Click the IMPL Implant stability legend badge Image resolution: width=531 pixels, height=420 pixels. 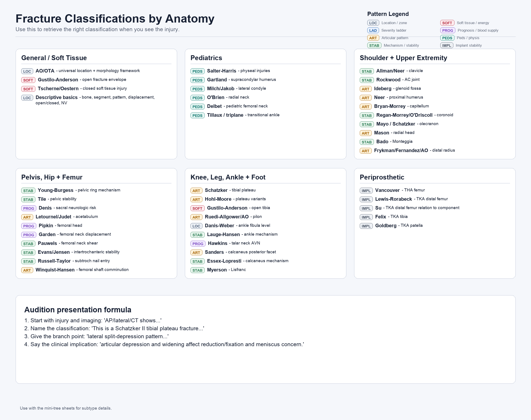click(447, 46)
